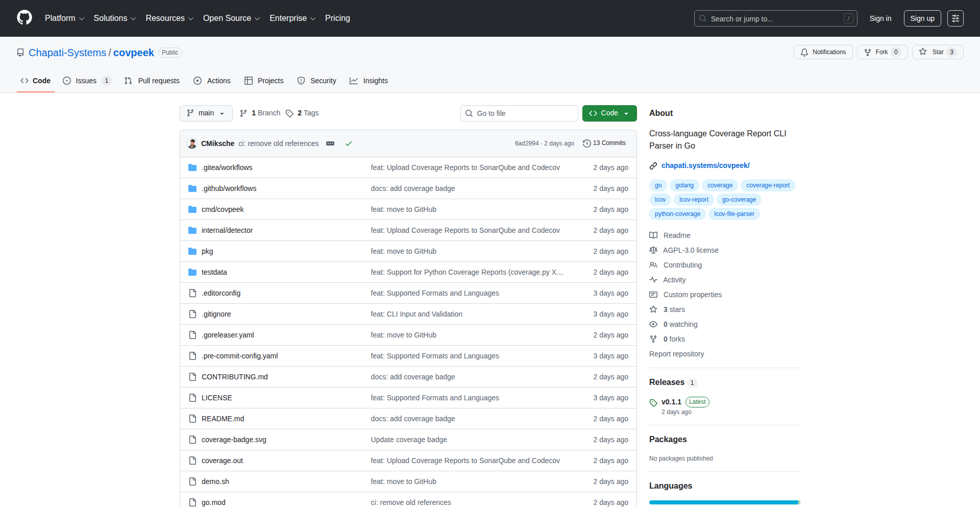This screenshot has width=980, height=507.
Task: Click the green commit status checkmark
Action: (x=349, y=143)
